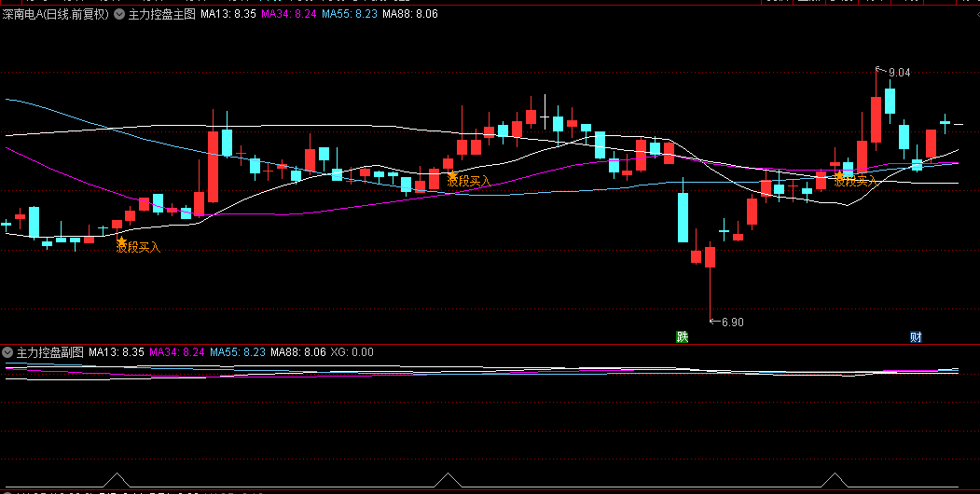This screenshot has height=494, width=980.
Task: Click the 9.04 high price label
Action: [900, 73]
